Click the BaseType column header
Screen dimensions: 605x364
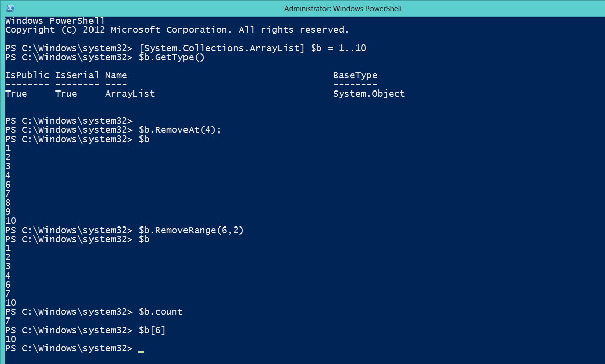coord(355,76)
